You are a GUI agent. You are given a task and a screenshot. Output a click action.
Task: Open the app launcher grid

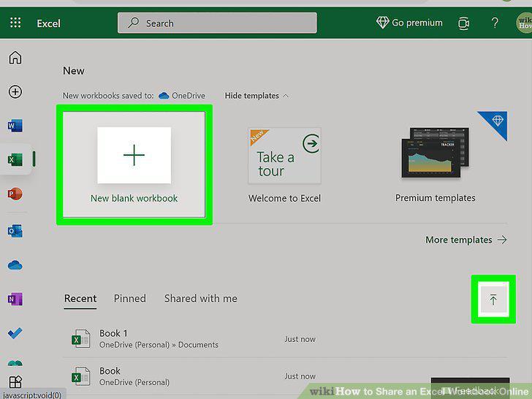click(x=15, y=23)
